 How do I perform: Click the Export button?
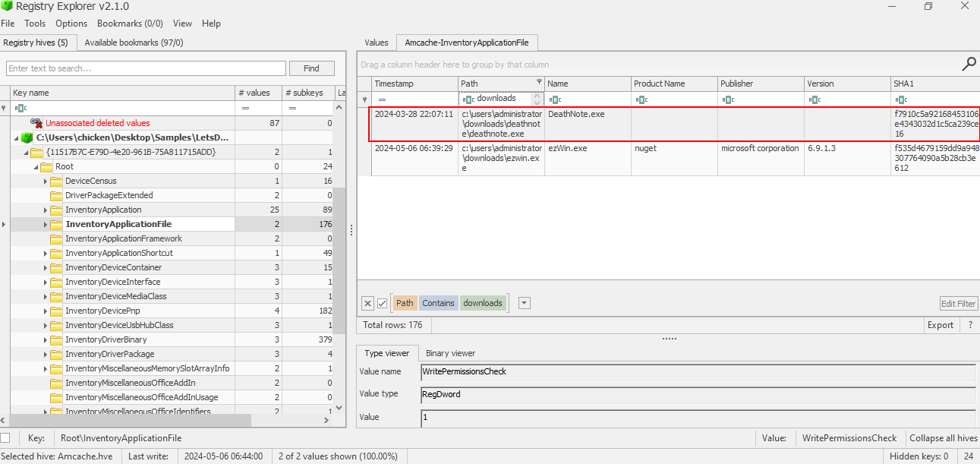(940, 325)
